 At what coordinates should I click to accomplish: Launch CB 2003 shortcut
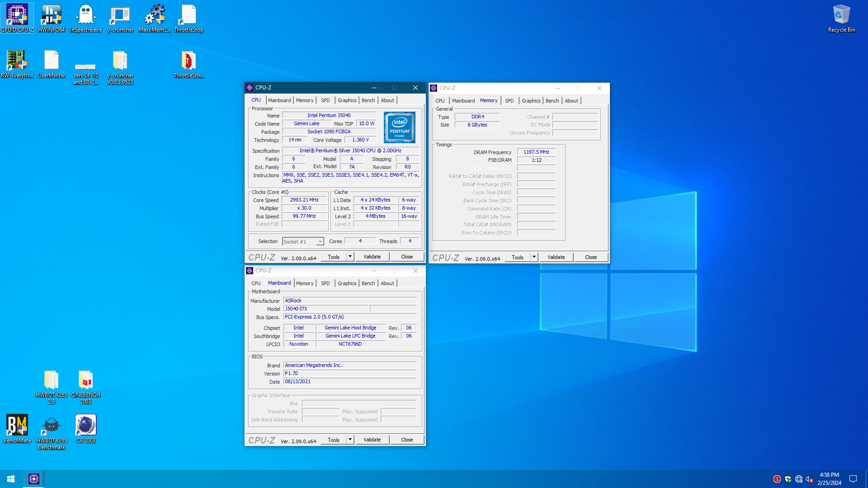pyautogui.click(x=86, y=429)
